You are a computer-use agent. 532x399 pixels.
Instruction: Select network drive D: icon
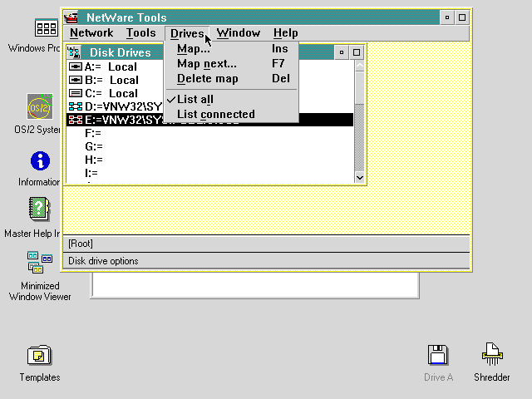point(76,106)
